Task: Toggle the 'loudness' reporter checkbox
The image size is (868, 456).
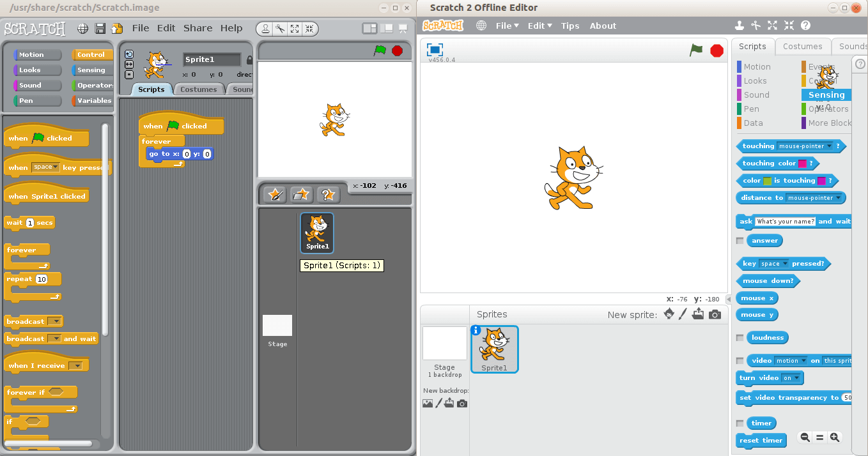Action: tap(740, 338)
